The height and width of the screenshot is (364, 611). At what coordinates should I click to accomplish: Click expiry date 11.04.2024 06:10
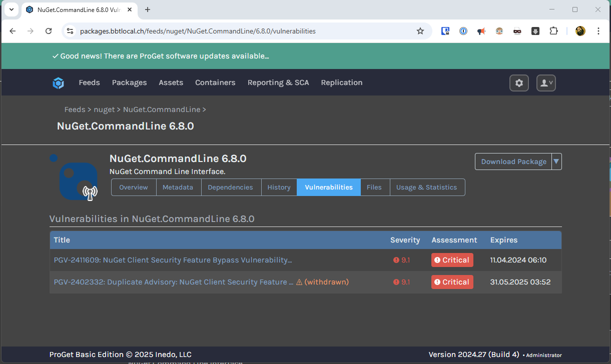point(518,260)
